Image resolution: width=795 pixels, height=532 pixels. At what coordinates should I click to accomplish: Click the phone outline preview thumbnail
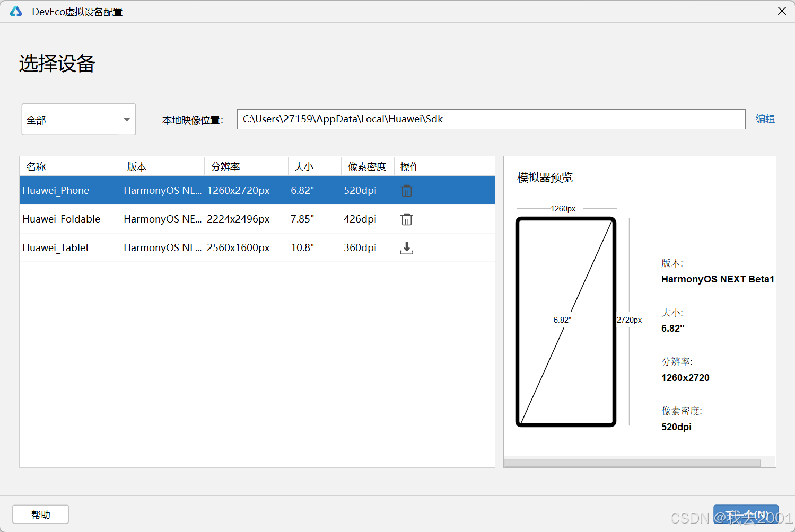point(566,322)
